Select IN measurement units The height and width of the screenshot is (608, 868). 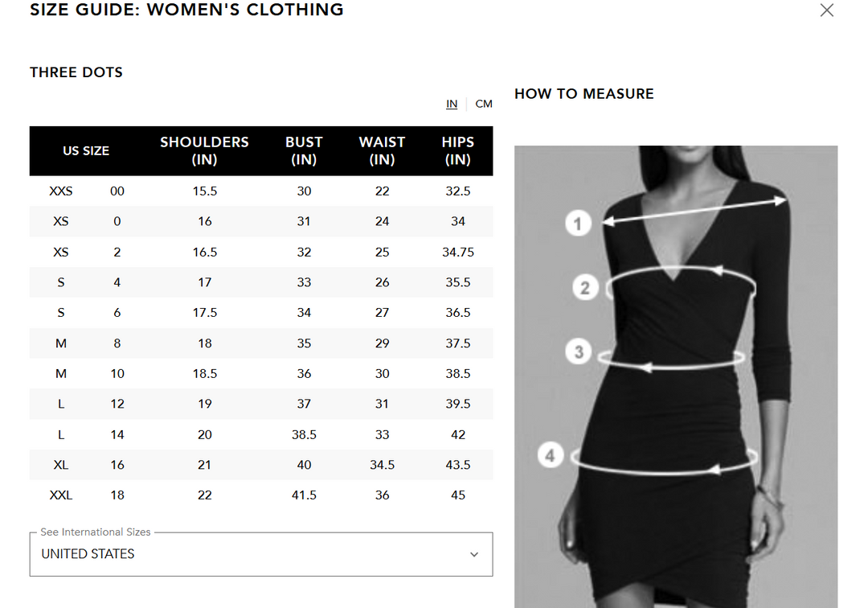(452, 104)
